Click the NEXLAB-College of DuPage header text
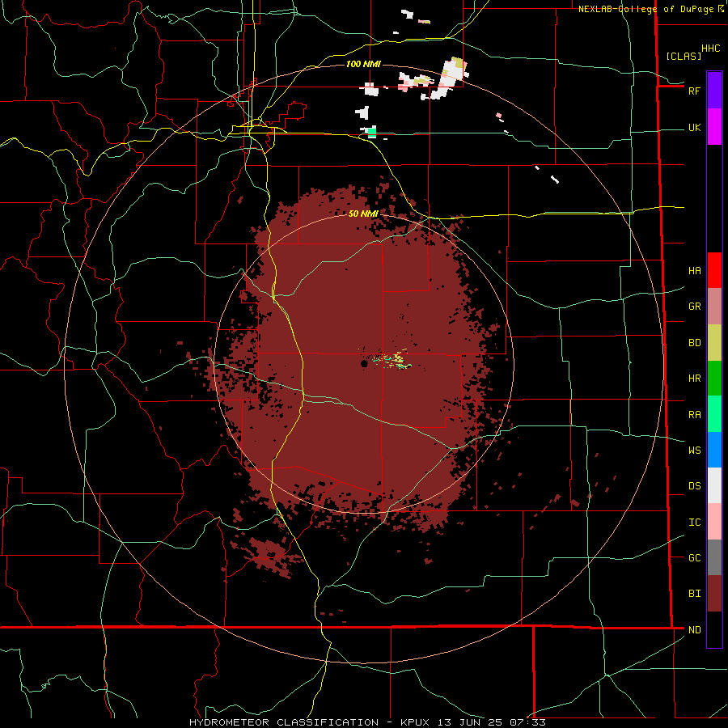Screen dimensions: 728x728 (645, 9)
